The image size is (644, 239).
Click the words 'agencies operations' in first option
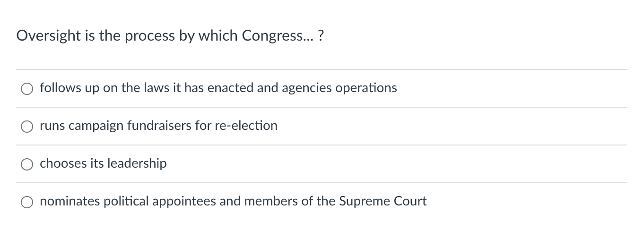click(x=339, y=88)
